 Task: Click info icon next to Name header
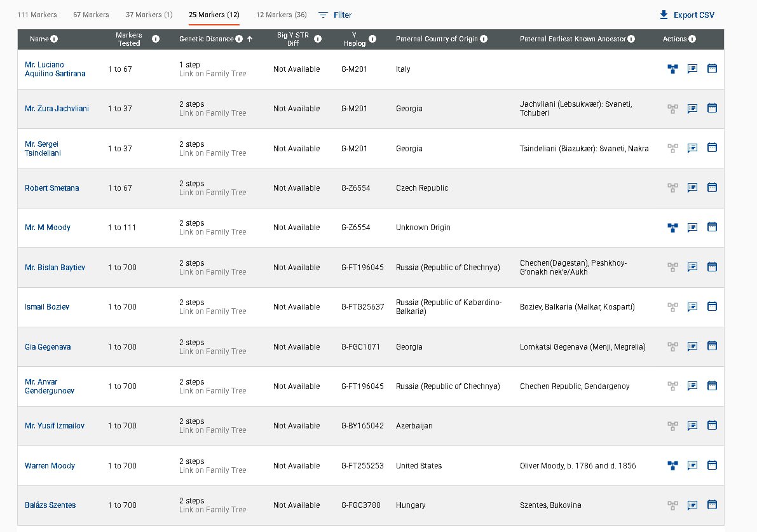tap(54, 39)
